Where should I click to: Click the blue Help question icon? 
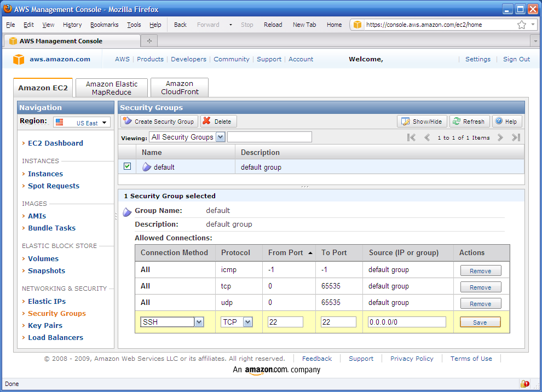pyautogui.click(x=499, y=121)
